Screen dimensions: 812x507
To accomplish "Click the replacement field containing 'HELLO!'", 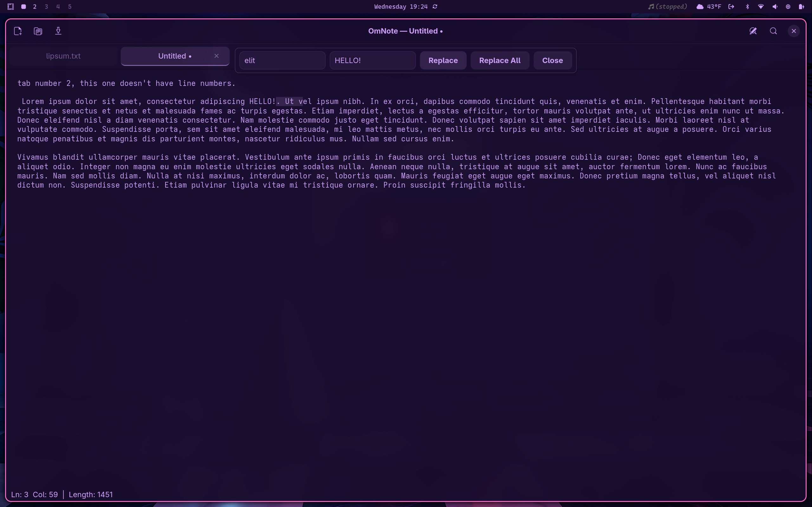I will tap(372, 60).
